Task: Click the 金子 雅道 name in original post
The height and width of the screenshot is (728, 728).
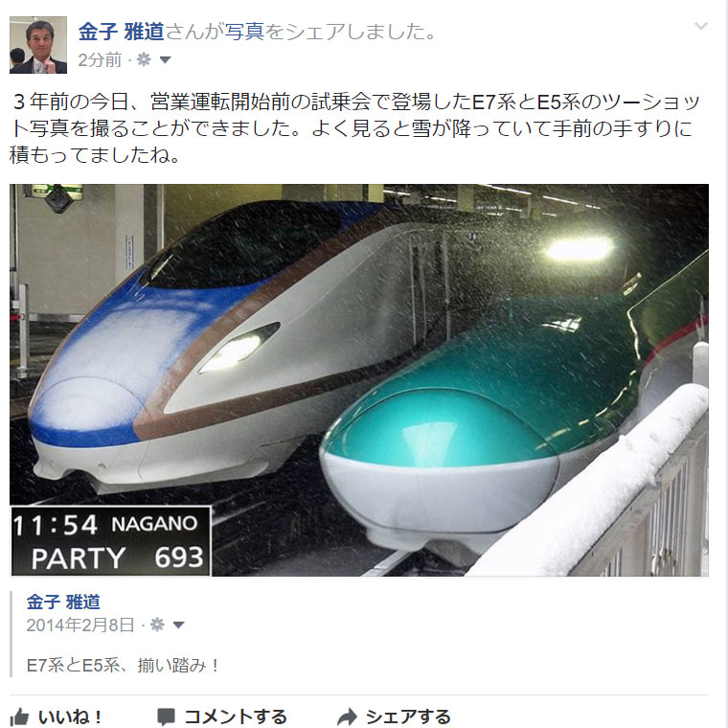Action: 63,602
